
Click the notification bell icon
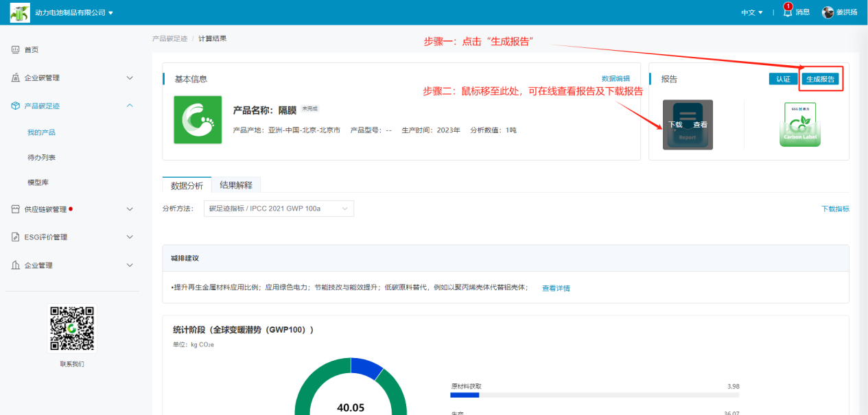click(x=787, y=12)
